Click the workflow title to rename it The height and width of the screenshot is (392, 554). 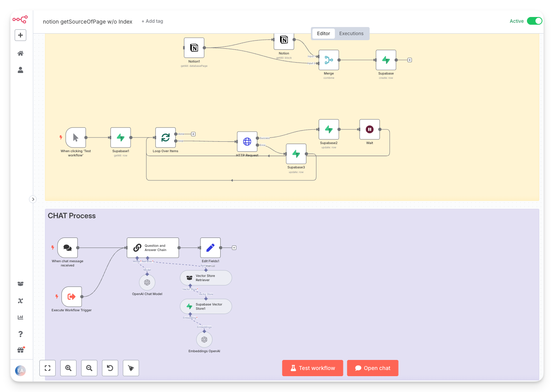[87, 22]
